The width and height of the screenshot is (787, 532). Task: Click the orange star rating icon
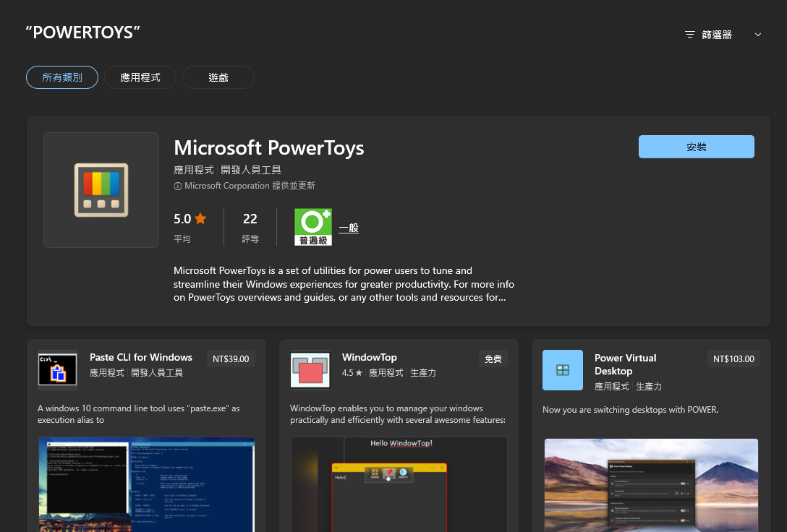click(200, 218)
